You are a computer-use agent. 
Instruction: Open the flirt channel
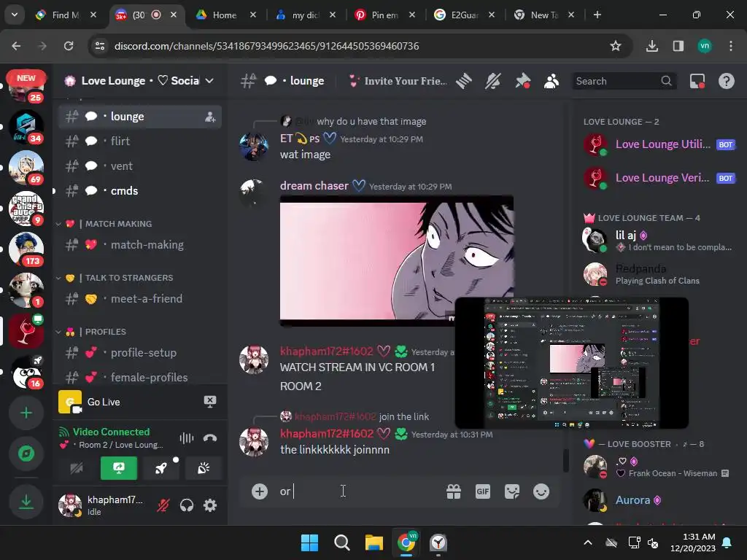point(140,141)
